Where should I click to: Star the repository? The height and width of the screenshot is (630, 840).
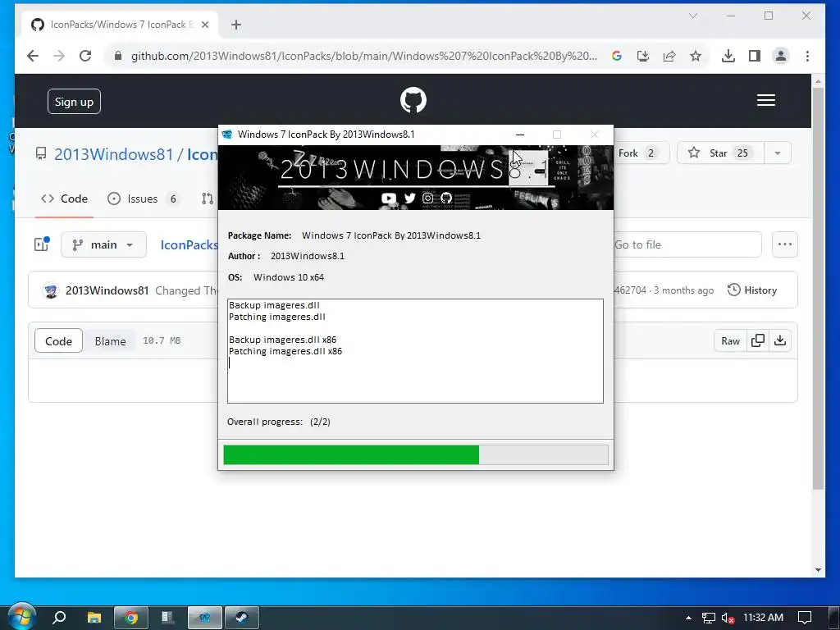(720, 153)
